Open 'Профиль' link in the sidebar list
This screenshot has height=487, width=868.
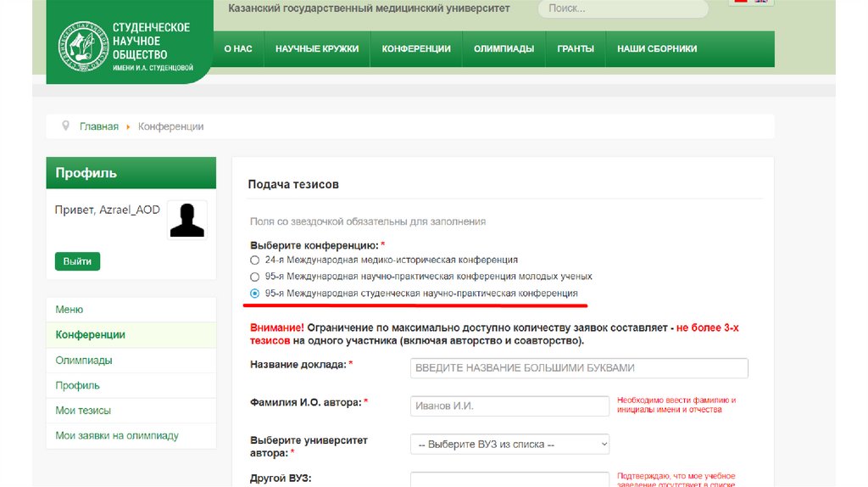point(131,385)
